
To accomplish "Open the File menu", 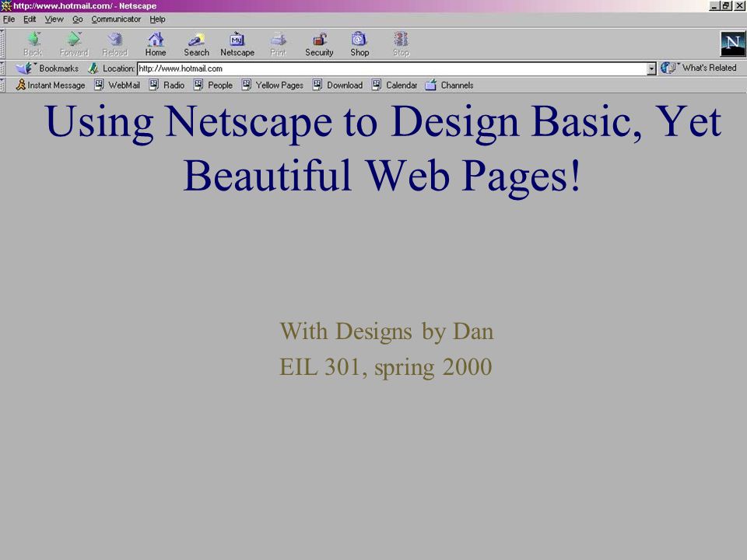I will (x=9, y=19).
